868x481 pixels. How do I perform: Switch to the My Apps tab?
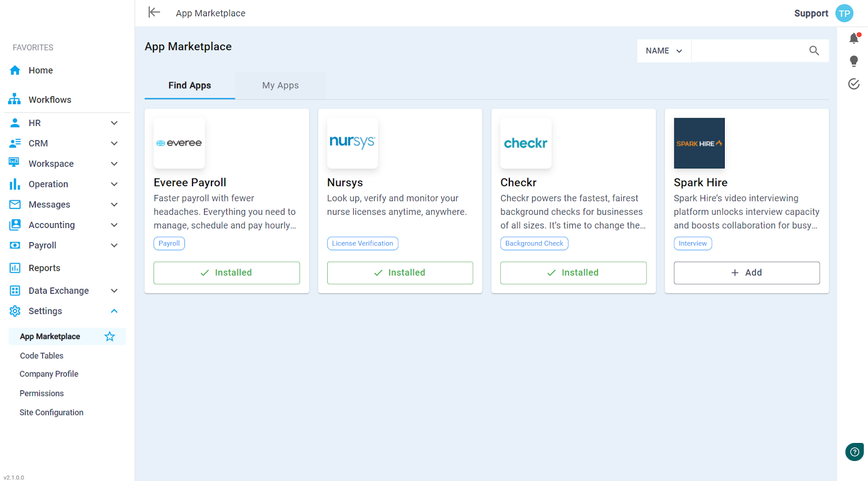pos(280,86)
